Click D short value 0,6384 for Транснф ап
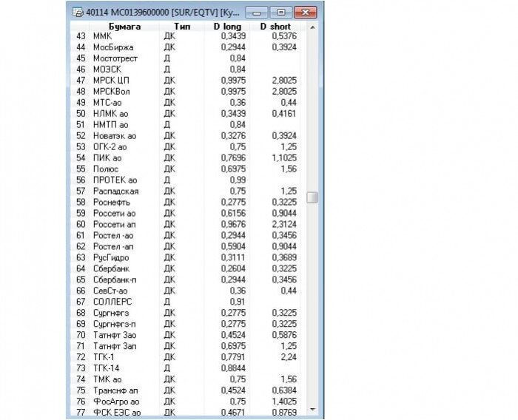Viewport: 518px width, 420px height. click(x=284, y=390)
